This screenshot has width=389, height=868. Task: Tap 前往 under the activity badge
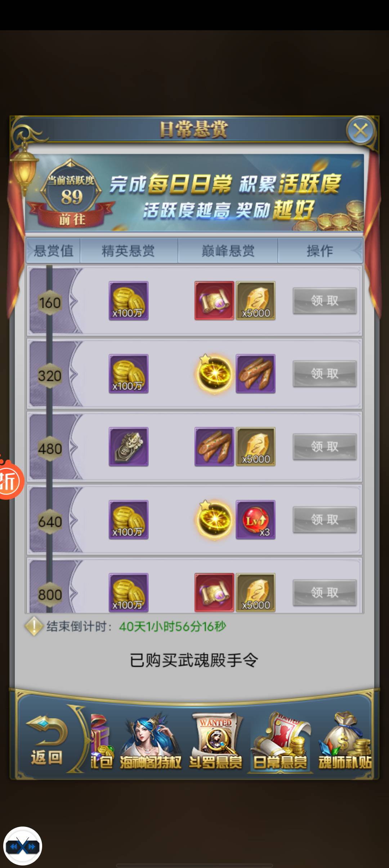[72, 219]
